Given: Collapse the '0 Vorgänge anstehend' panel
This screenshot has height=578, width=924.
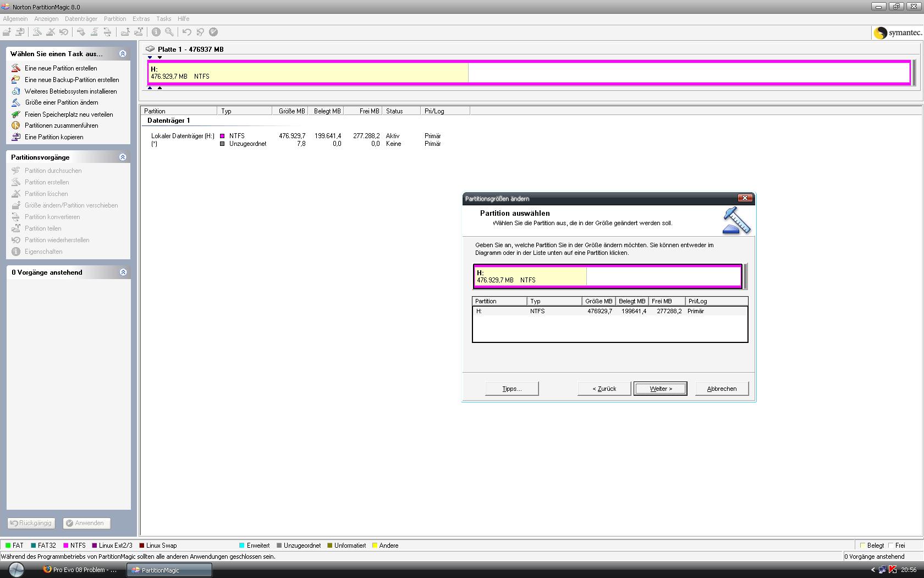Looking at the screenshot, I should [x=123, y=272].
